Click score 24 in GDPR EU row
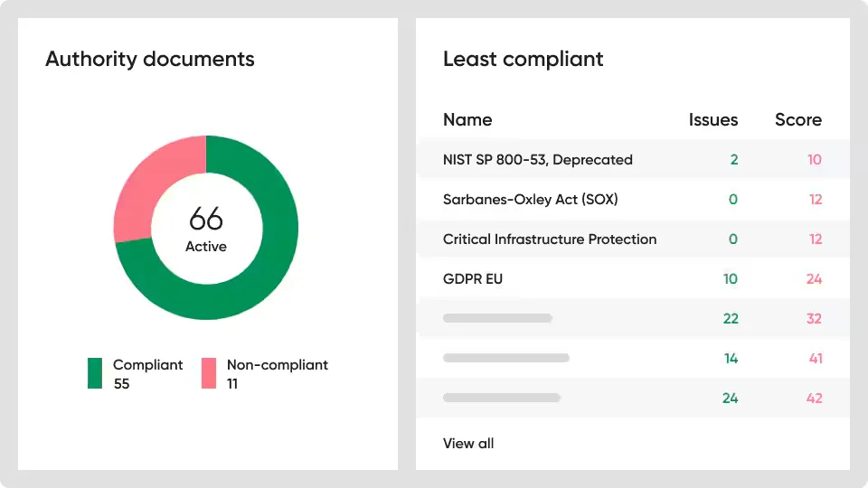The image size is (868, 488). coord(814,279)
